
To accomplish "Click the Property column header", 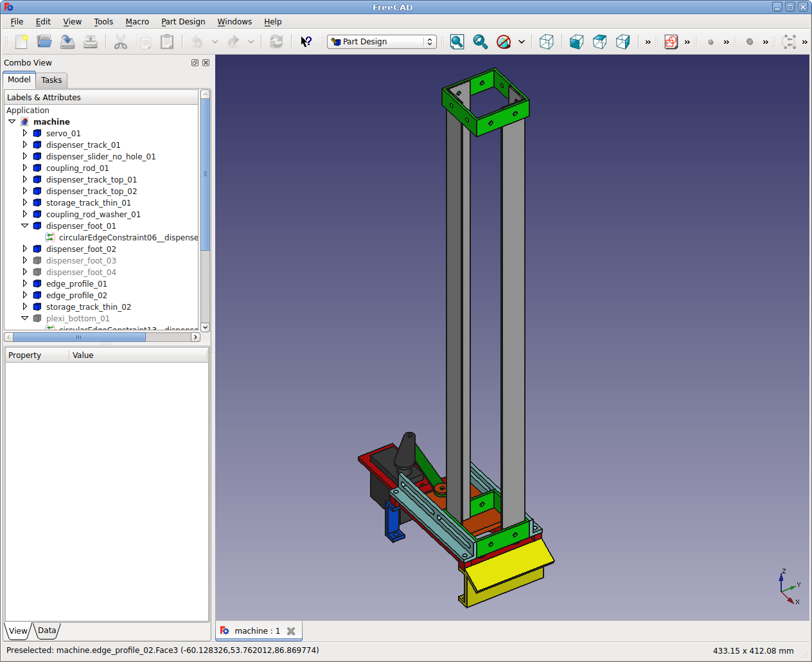I will coord(37,355).
